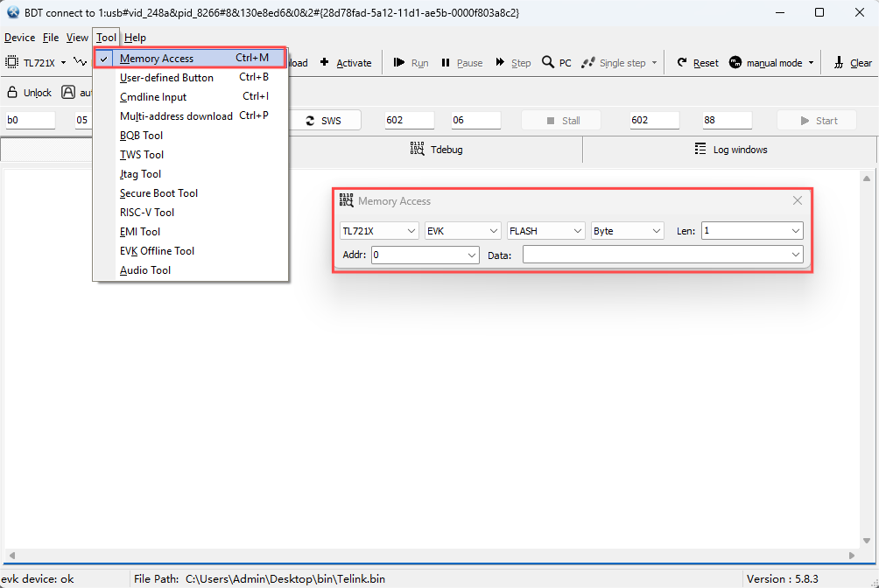Click the Log windows list icon
Image resolution: width=879 pixels, height=588 pixels.
(700, 149)
